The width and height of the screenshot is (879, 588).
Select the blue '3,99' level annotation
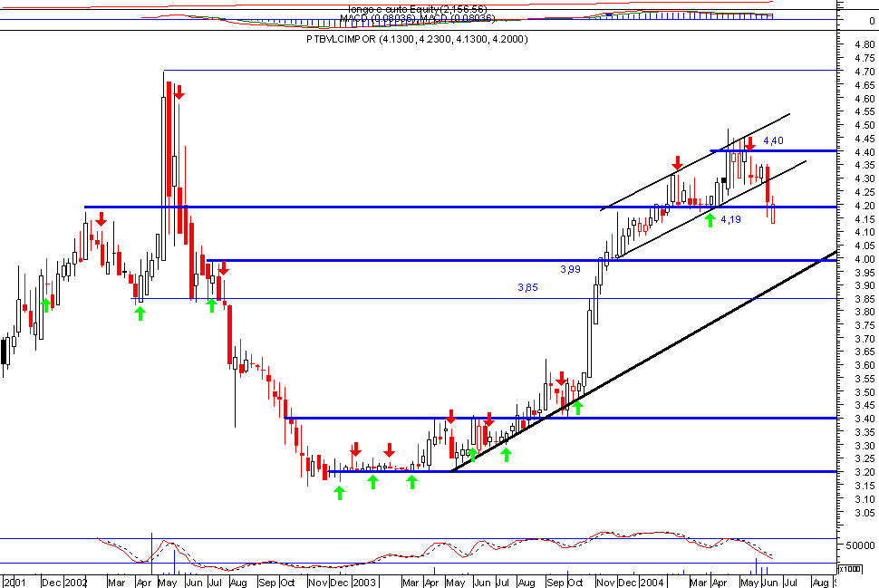[570, 270]
